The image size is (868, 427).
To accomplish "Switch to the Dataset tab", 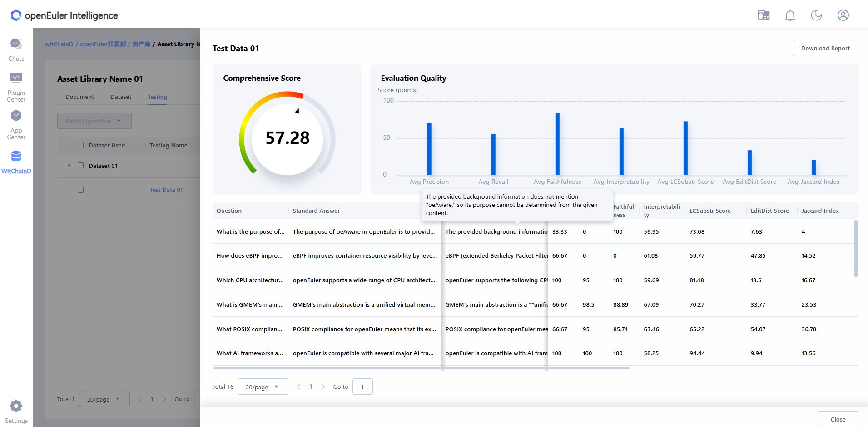I will pyautogui.click(x=121, y=97).
